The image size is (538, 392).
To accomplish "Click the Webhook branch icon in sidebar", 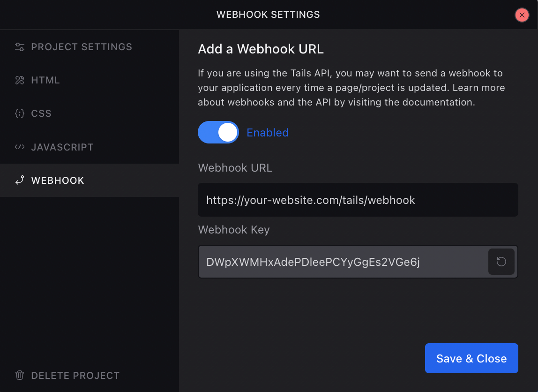I will 20,181.
